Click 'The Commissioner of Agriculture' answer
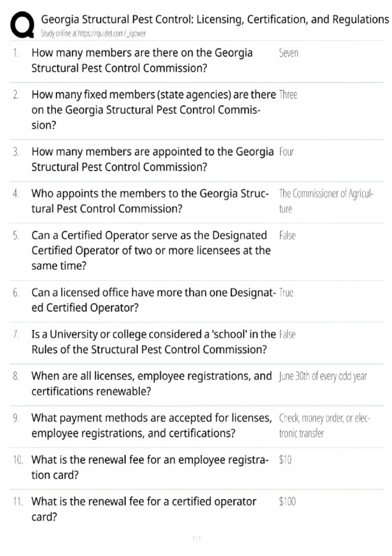The width and height of the screenshot is (392, 556). (326, 201)
